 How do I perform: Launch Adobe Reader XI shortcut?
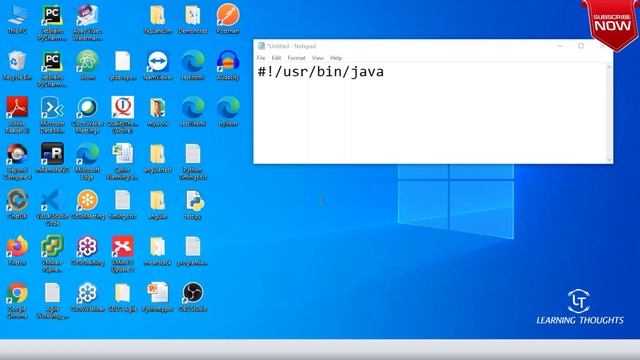(17, 115)
